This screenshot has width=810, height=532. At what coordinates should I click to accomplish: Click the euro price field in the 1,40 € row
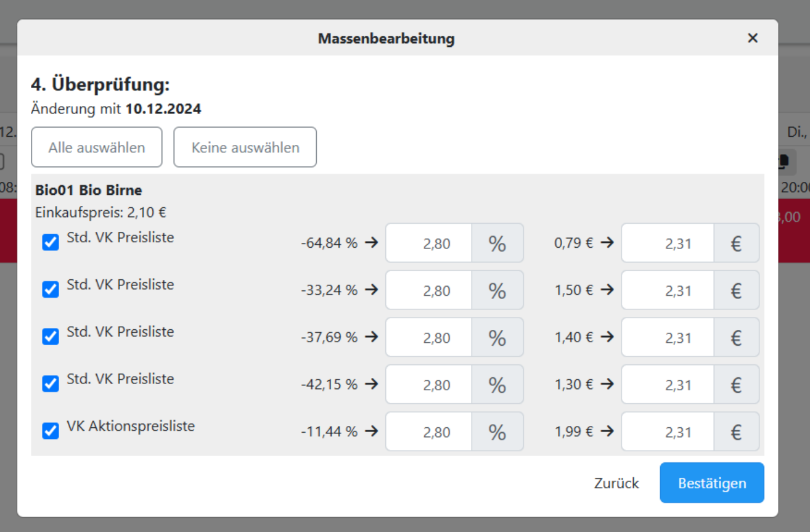[x=668, y=338]
